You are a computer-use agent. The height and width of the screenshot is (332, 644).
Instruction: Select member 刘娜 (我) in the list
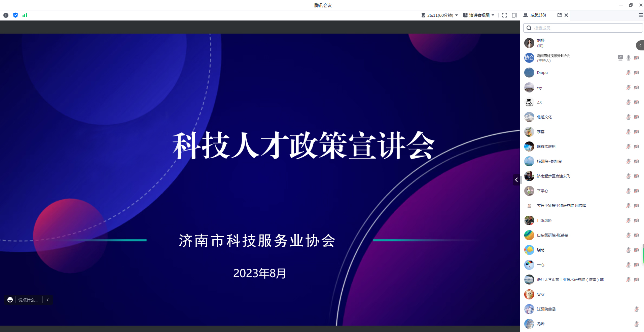point(582,43)
